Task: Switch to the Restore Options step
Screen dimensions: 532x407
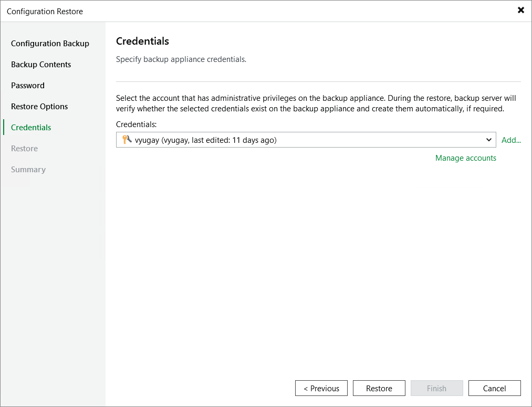Action: (x=39, y=106)
